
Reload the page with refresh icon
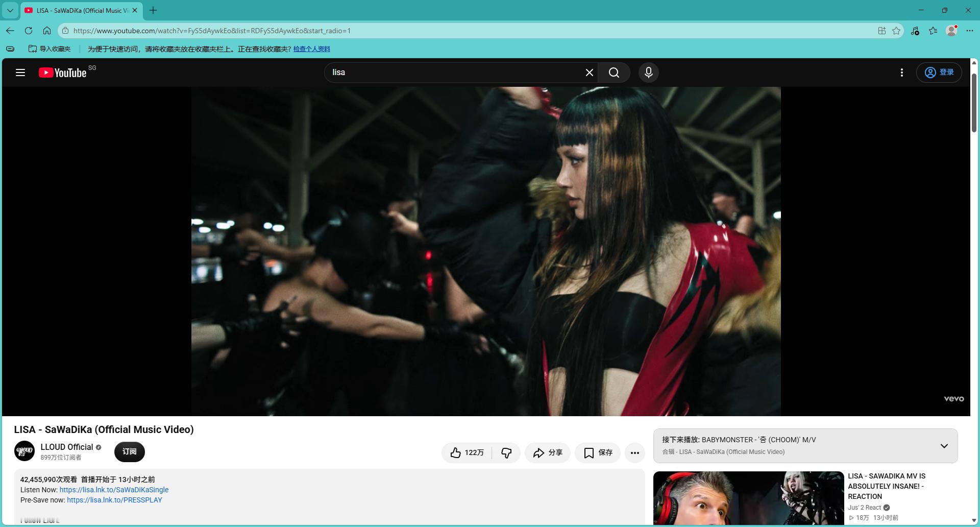coord(29,31)
